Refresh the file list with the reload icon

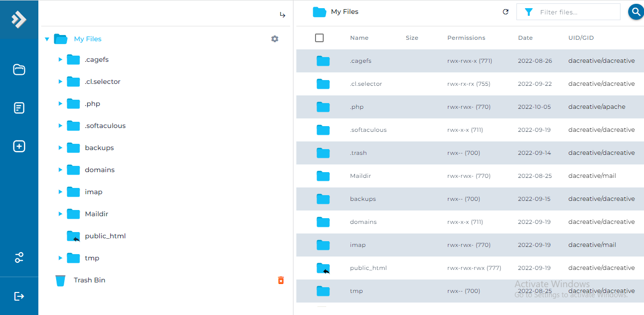tap(505, 12)
